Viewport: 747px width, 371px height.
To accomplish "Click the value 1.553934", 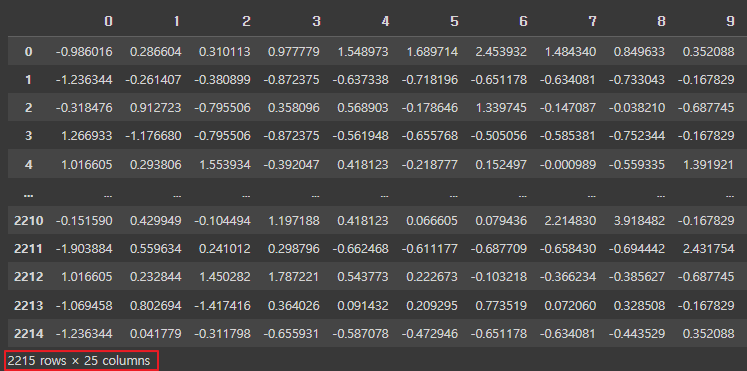I will pos(224,164).
